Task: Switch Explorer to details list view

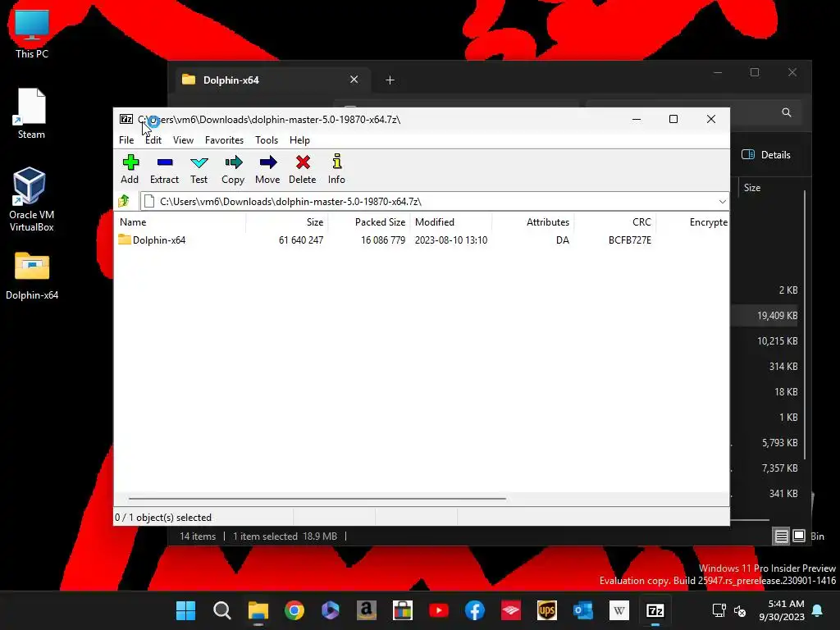Action: [782, 536]
